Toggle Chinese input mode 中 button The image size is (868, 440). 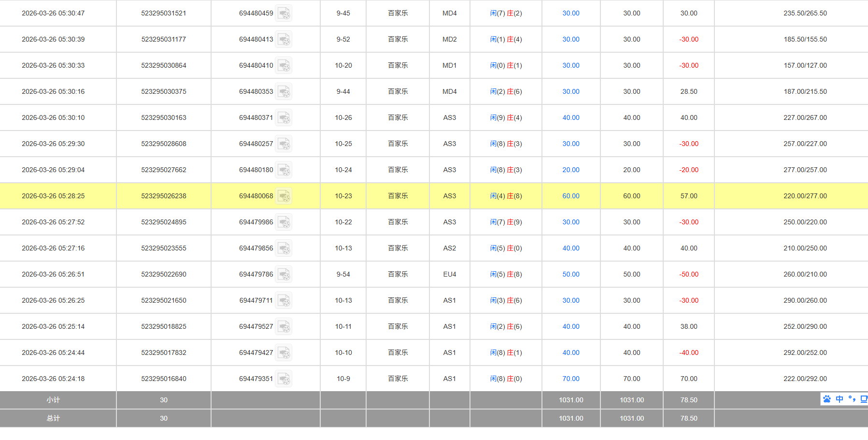click(x=840, y=399)
